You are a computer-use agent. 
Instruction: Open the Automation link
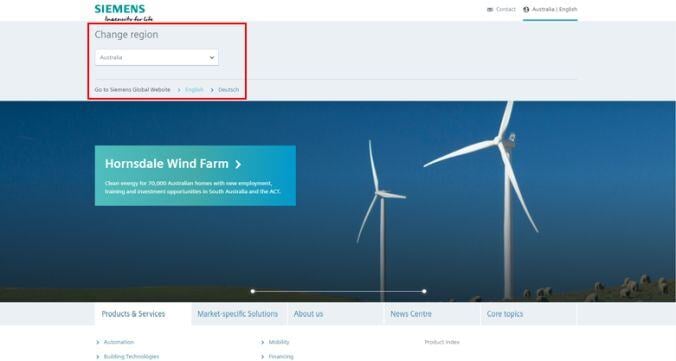click(119, 342)
